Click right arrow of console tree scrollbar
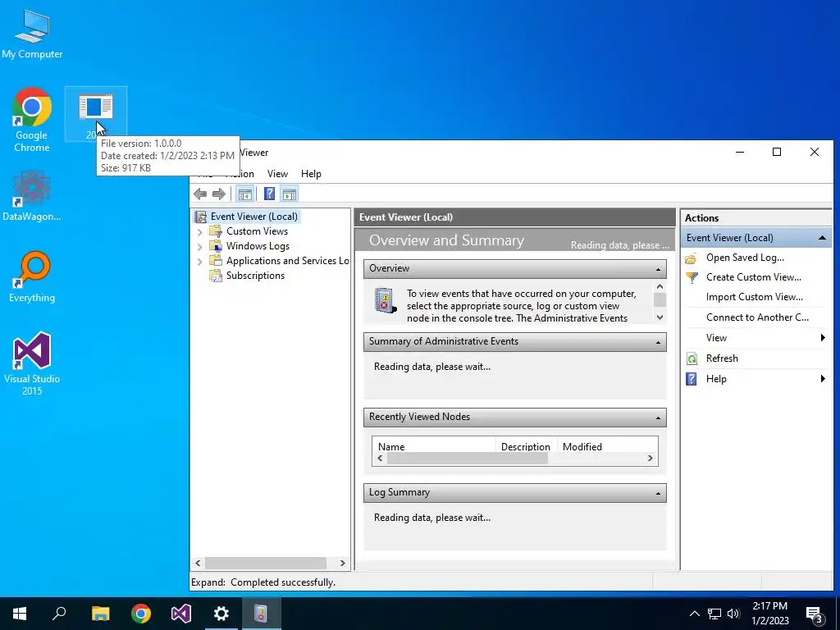This screenshot has width=840, height=630. [x=343, y=563]
